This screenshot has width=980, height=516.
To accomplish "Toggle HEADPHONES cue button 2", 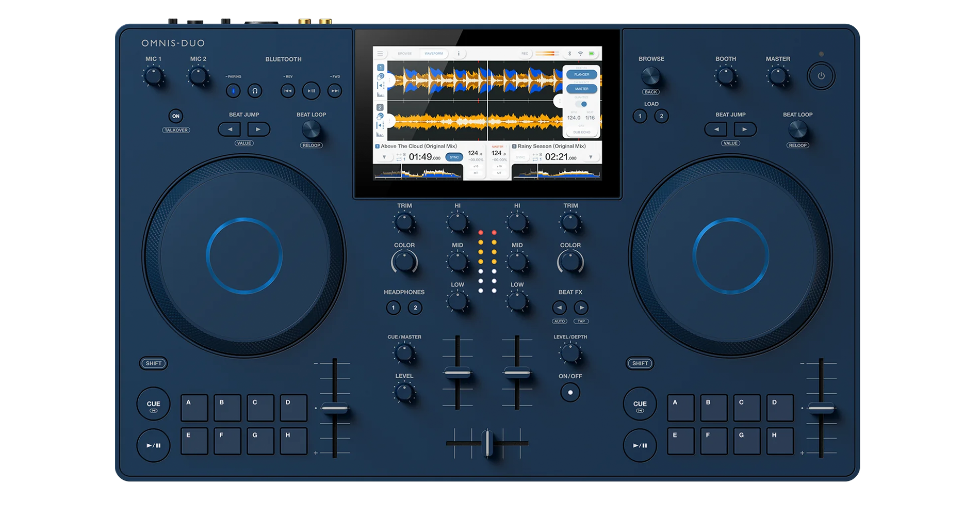I will 415,308.
